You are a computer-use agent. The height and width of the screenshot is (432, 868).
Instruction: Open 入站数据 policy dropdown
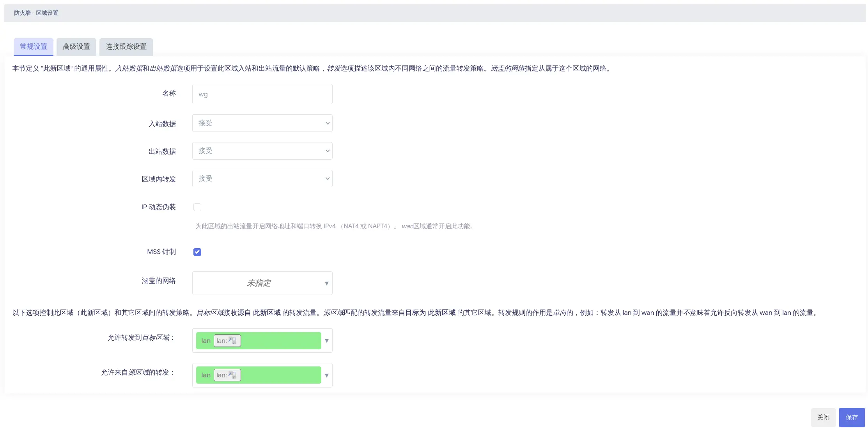click(x=262, y=123)
